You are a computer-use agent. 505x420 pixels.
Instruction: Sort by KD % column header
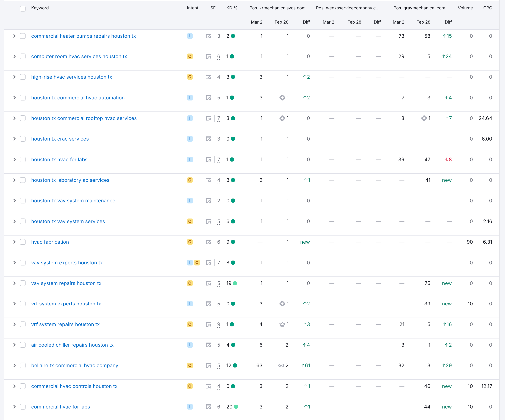(x=232, y=8)
